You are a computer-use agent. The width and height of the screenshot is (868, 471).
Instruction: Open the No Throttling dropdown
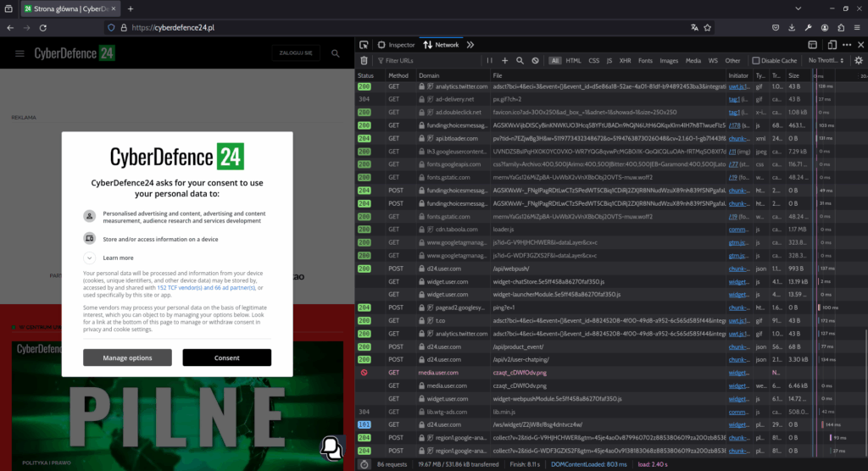[x=826, y=61]
